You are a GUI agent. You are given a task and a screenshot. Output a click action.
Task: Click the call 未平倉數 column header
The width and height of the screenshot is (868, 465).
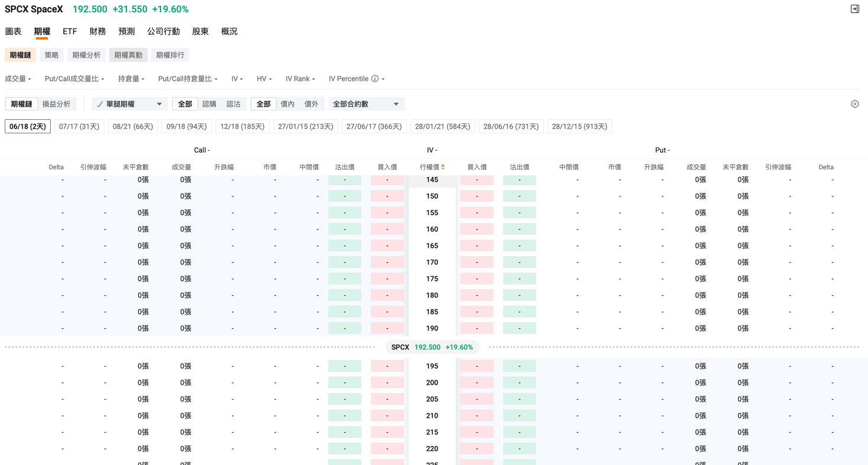[x=136, y=167]
